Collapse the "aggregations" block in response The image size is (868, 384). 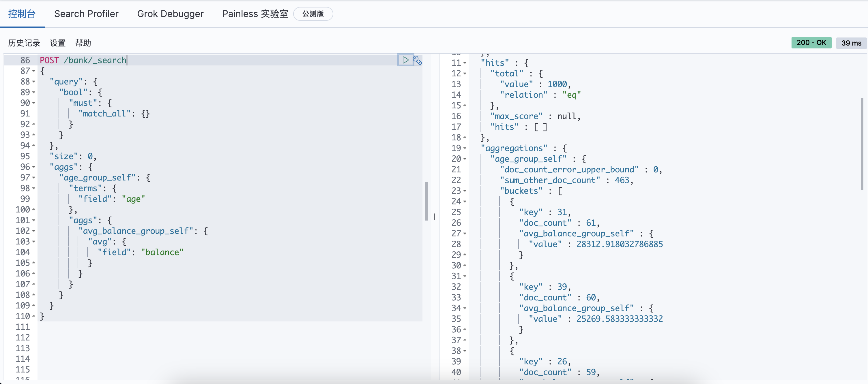pos(465,148)
